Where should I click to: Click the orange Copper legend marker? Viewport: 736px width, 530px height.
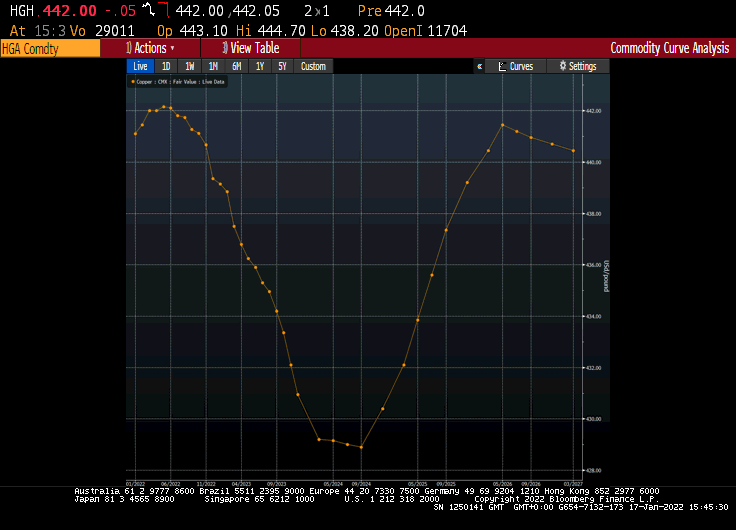(x=133, y=82)
